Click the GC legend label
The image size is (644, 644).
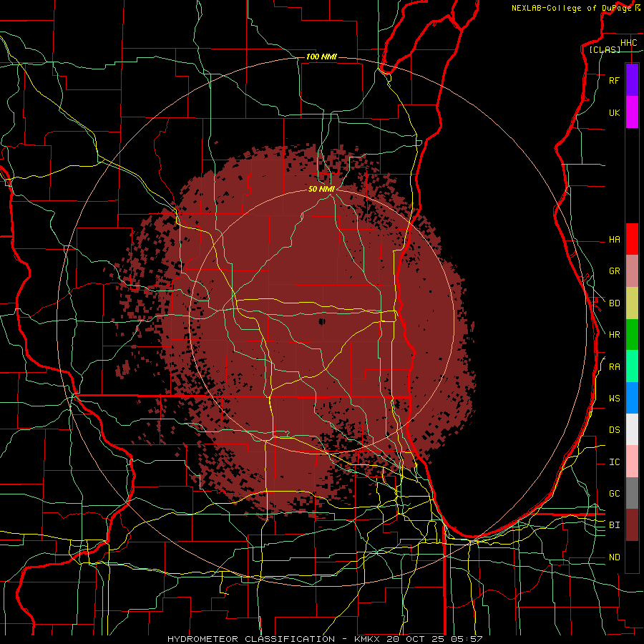click(614, 493)
